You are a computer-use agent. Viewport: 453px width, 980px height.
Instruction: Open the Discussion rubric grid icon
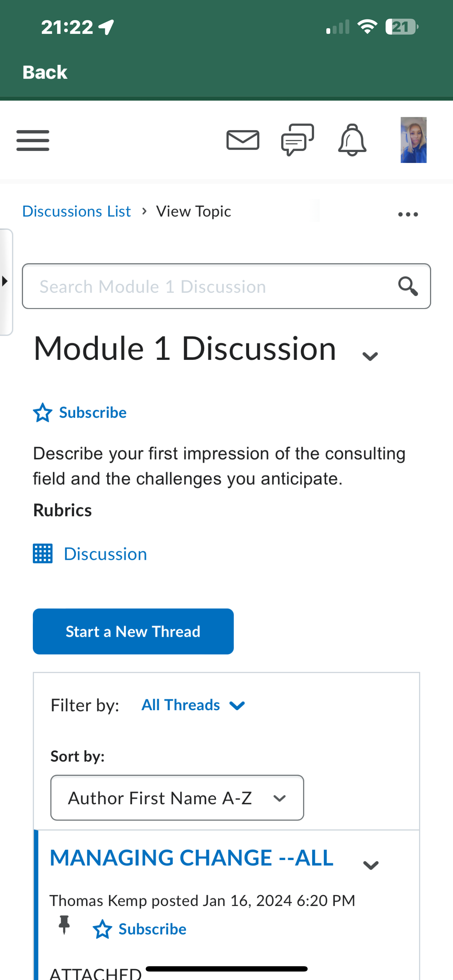tap(43, 553)
